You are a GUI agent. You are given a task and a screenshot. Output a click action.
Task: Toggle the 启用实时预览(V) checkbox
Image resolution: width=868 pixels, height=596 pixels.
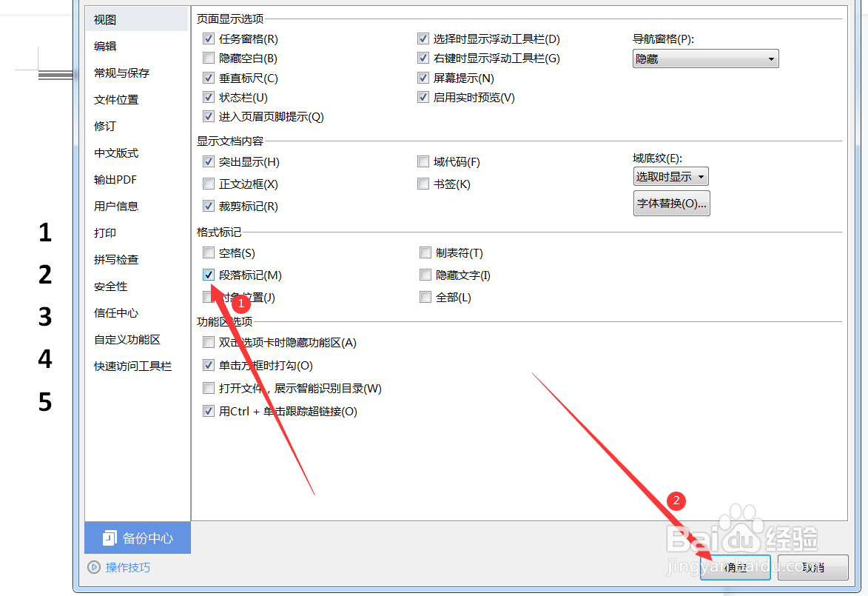423,97
